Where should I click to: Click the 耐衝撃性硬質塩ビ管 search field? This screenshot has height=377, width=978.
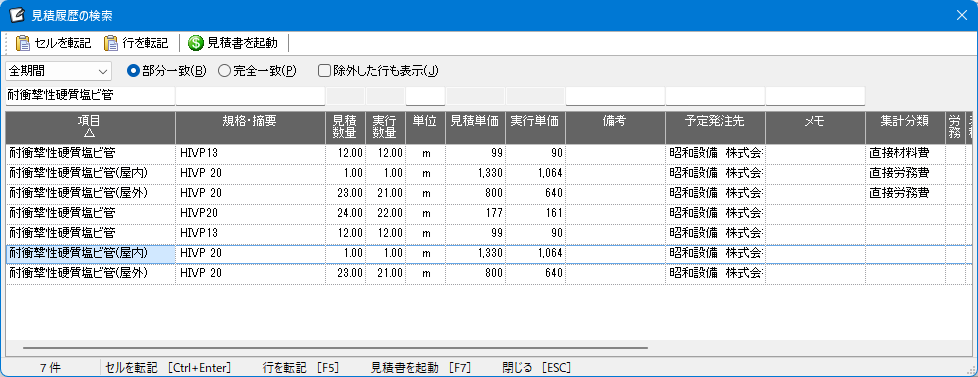click(90, 95)
